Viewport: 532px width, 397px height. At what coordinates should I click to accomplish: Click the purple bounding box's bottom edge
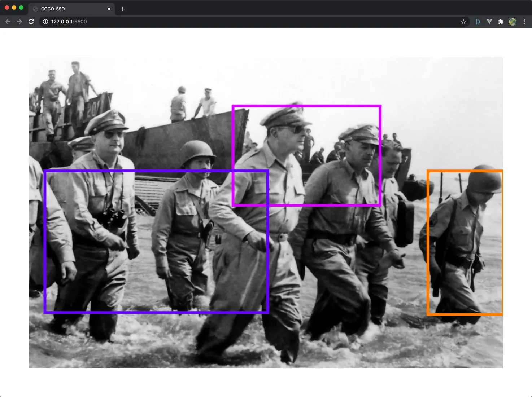tap(156, 312)
